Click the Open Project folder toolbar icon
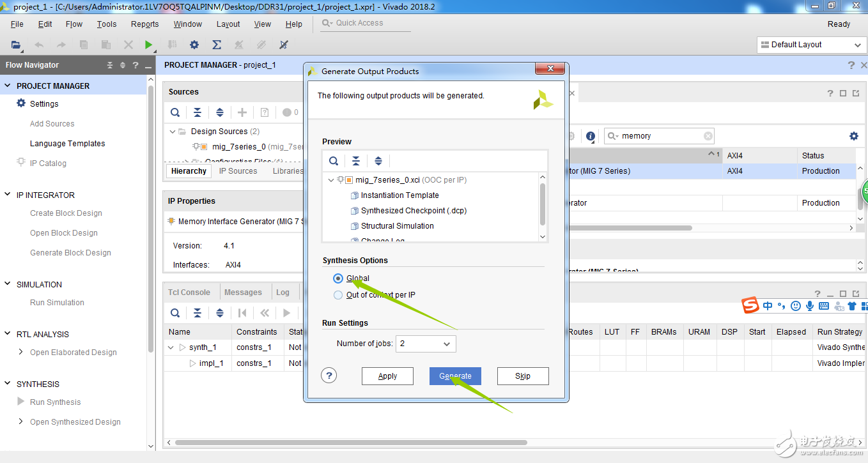Image resolution: width=868 pixels, height=463 pixels. click(x=16, y=45)
